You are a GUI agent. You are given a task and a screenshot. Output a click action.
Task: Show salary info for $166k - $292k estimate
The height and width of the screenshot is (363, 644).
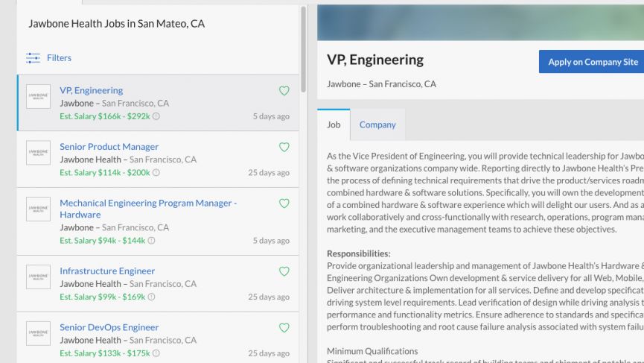(156, 116)
